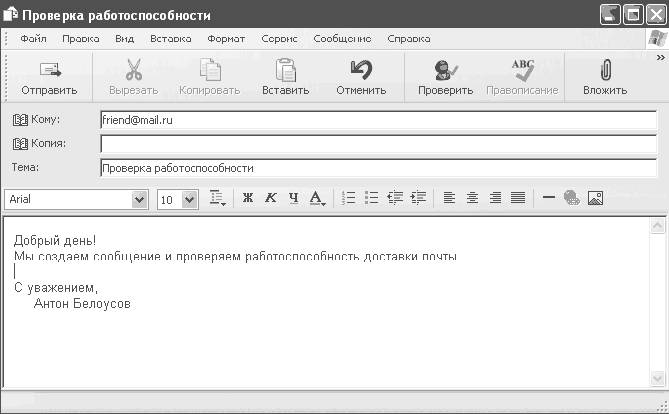Screen dimensions: 669x414
Task: Close the message window
Action: (656, 15)
